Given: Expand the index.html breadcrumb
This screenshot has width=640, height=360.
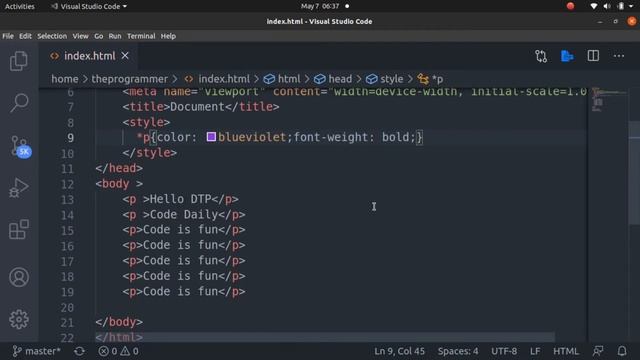Looking at the screenshot, I should click(217, 79).
